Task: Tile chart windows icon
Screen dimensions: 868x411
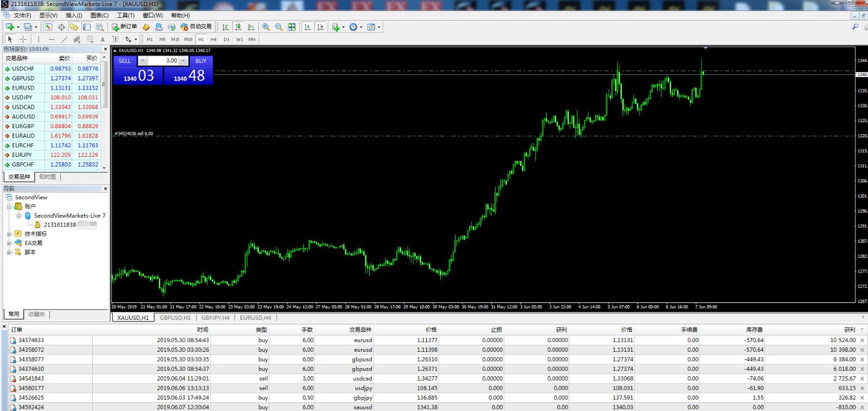Action: click(292, 27)
